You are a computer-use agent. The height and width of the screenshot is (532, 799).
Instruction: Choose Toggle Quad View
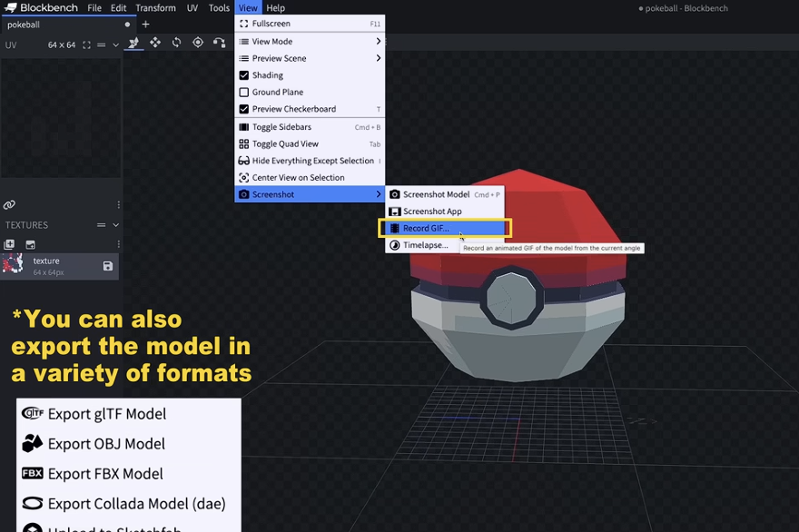(310, 143)
